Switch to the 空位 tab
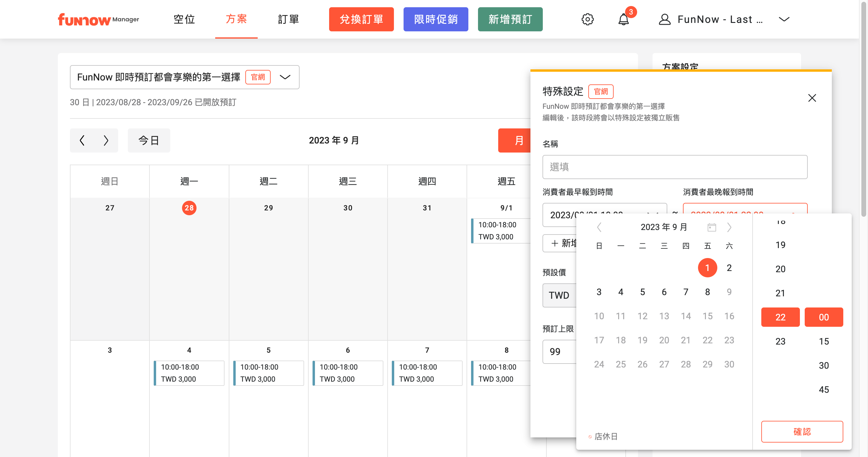This screenshot has width=868, height=457. [184, 19]
